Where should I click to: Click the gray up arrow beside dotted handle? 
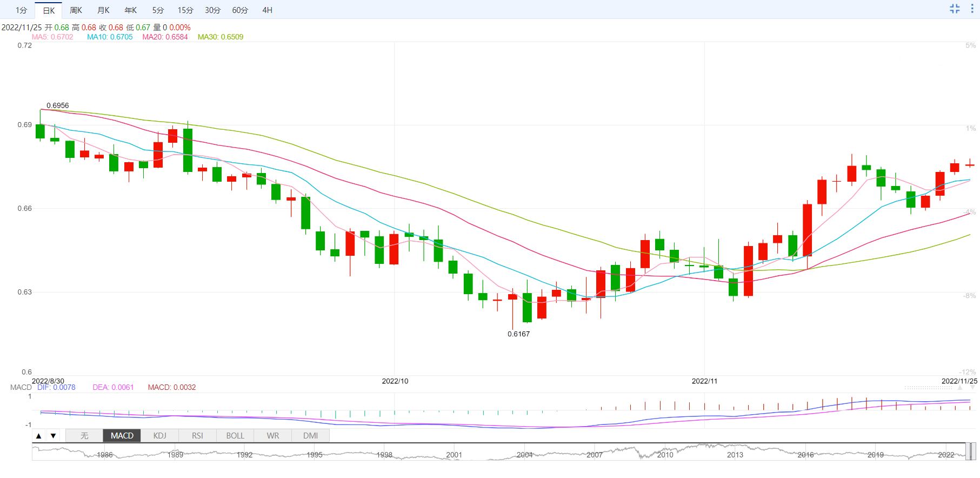coord(960,388)
